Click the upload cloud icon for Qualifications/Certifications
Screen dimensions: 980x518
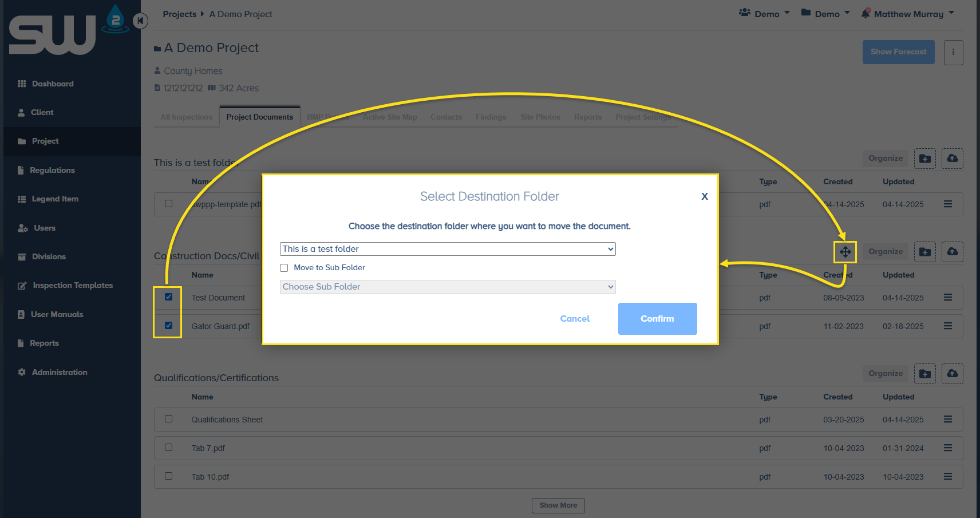pos(952,374)
